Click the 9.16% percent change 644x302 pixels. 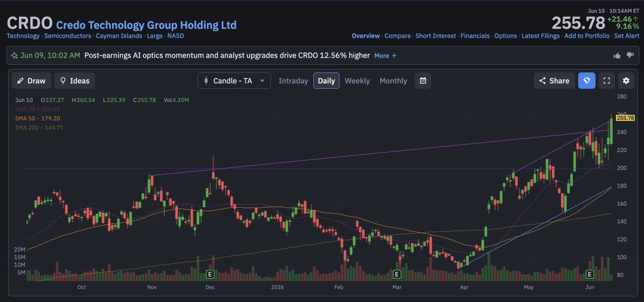point(627,26)
